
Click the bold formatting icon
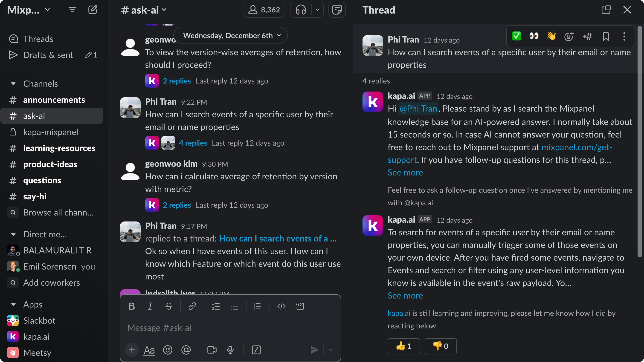(131, 306)
